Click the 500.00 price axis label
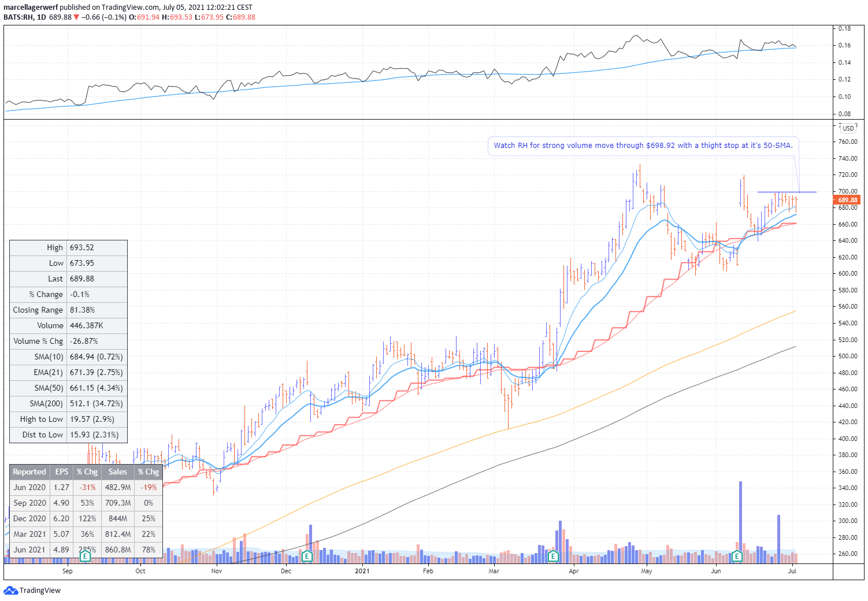868x601 pixels. coord(848,356)
